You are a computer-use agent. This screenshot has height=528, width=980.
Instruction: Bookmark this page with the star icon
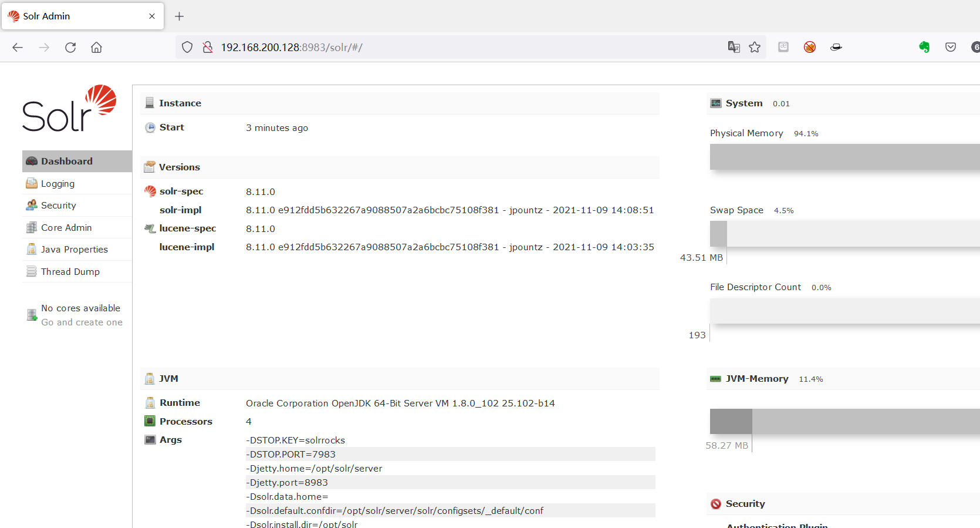pyautogui.click(x=755, y=48)
